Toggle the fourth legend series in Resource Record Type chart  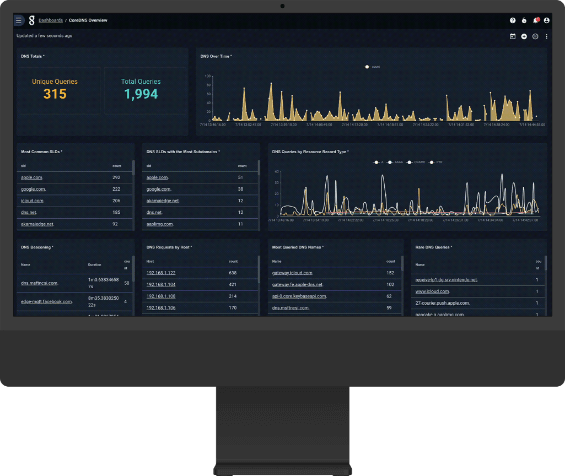(x=436, y=162)
